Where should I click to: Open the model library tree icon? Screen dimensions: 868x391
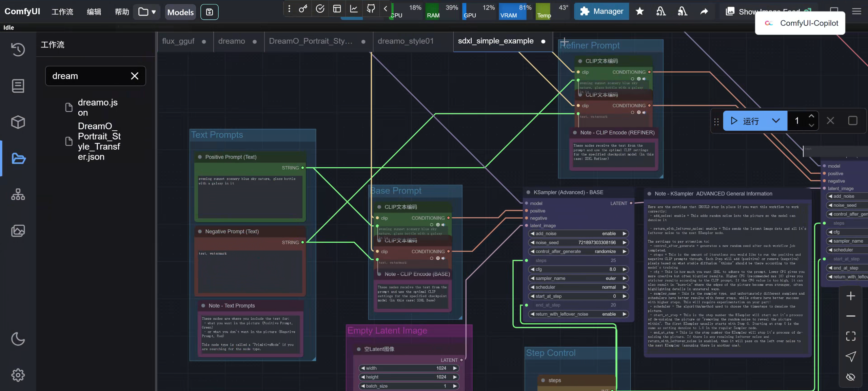(18, 194)
